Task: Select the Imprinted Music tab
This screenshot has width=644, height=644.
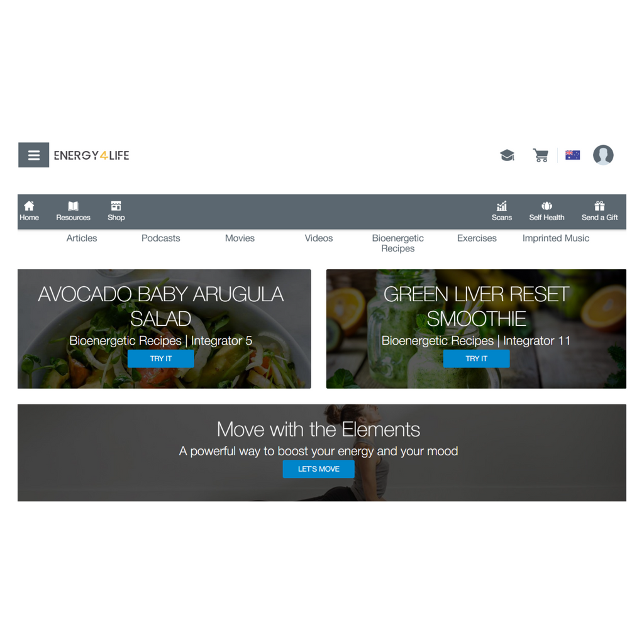Action: (x=556, y=238)
